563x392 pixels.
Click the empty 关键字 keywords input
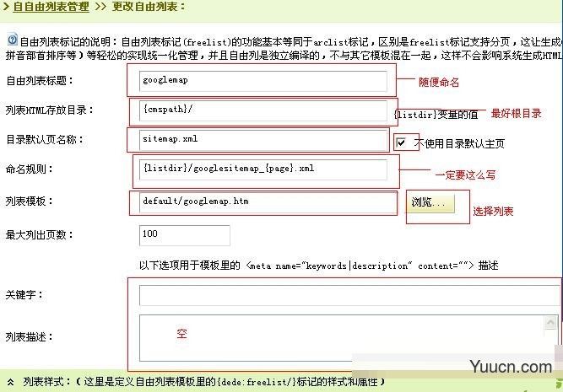(348, 295)
